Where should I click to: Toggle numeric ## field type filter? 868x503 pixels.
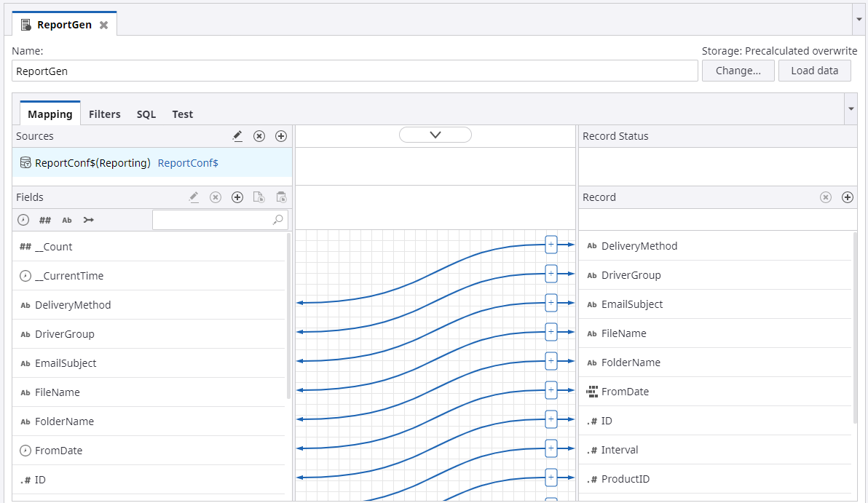[45, 220]
